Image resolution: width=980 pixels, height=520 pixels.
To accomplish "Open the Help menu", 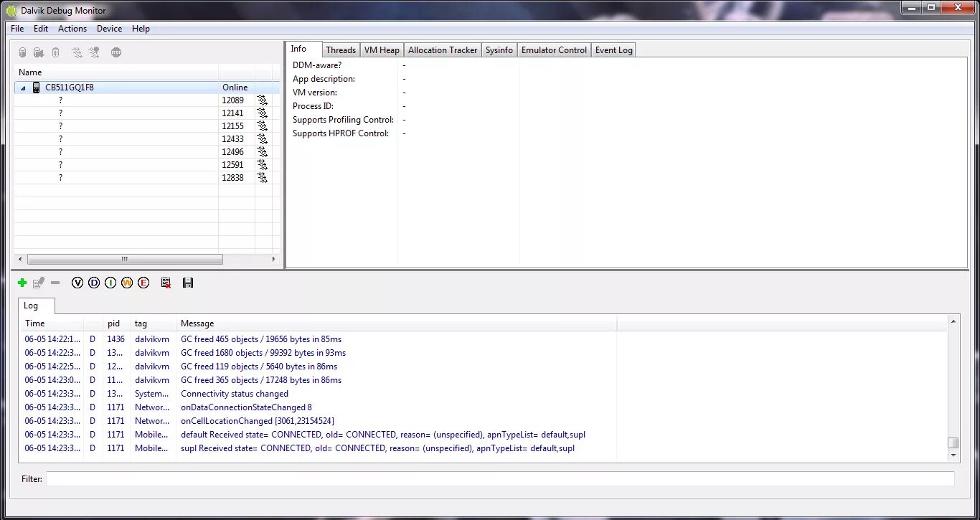I will click(x=141, y=29).
